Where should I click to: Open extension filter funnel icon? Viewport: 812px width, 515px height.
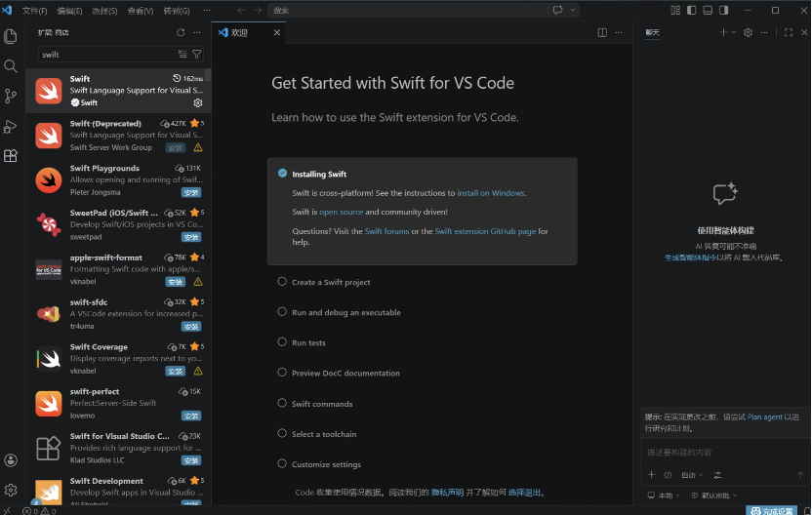(x=197, y=54)
